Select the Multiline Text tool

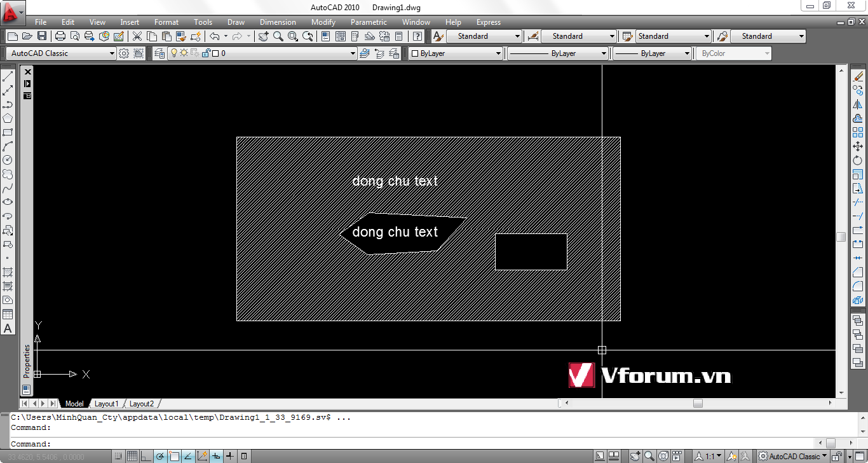pyautogui.click(x=8, y=328)
